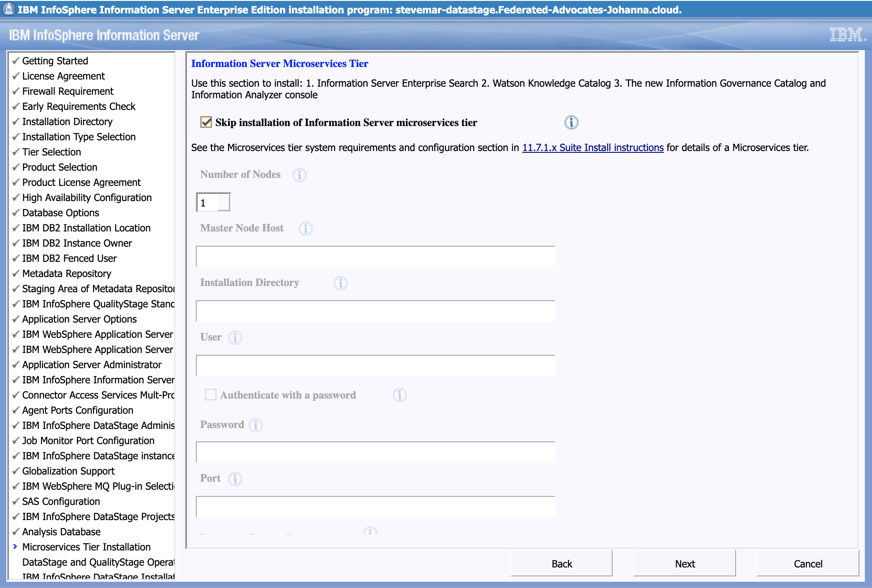Click the Next button
Image resolution: width=872 pixels, height=588 pixels.
coord(685,564)
